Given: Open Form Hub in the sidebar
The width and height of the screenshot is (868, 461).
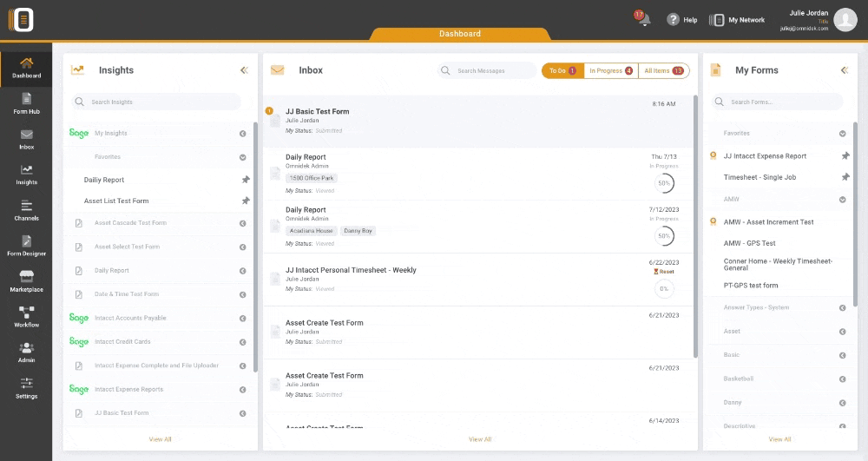Looking at the screenshot, I should point(26,103).
